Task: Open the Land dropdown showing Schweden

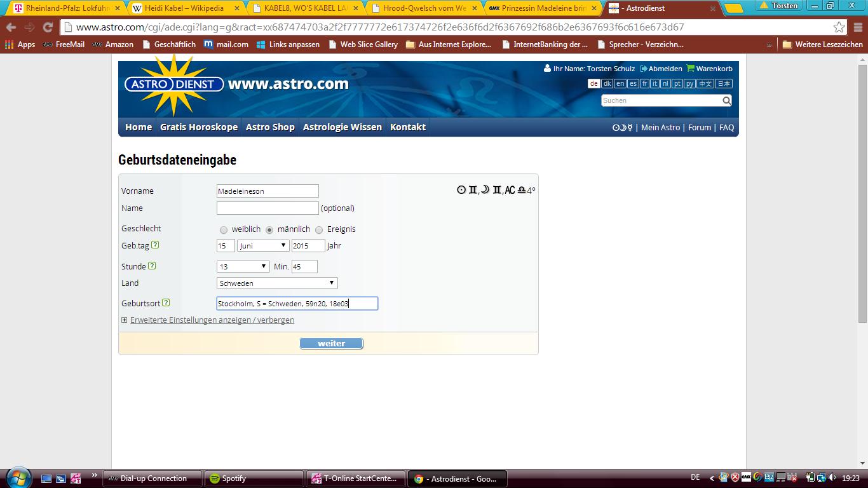Action: [276, 283]
